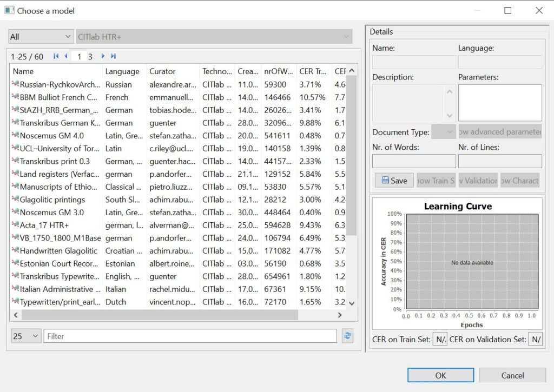
Task: Click the Nr. of Words field
Action: coord(414,161)
